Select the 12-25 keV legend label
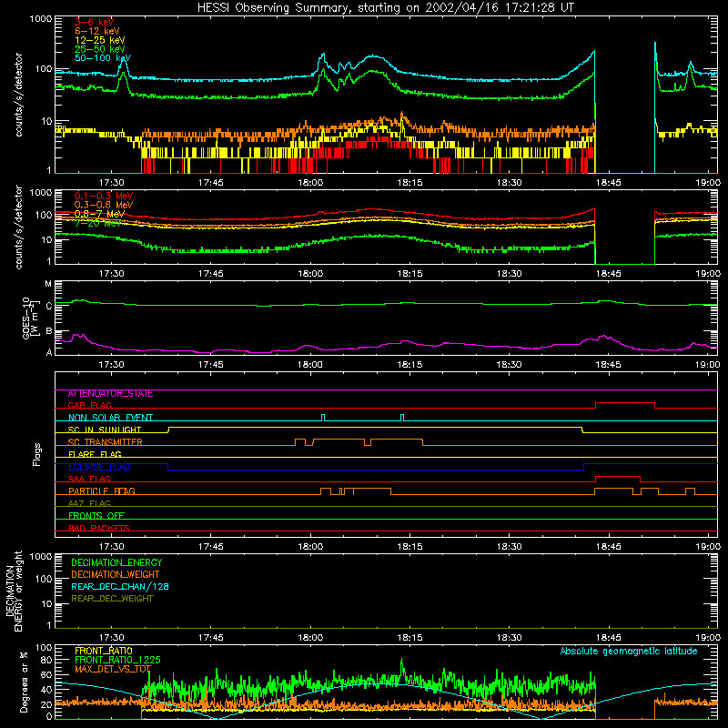The height and width of the screenshot is (728, 728). [99, 40]
